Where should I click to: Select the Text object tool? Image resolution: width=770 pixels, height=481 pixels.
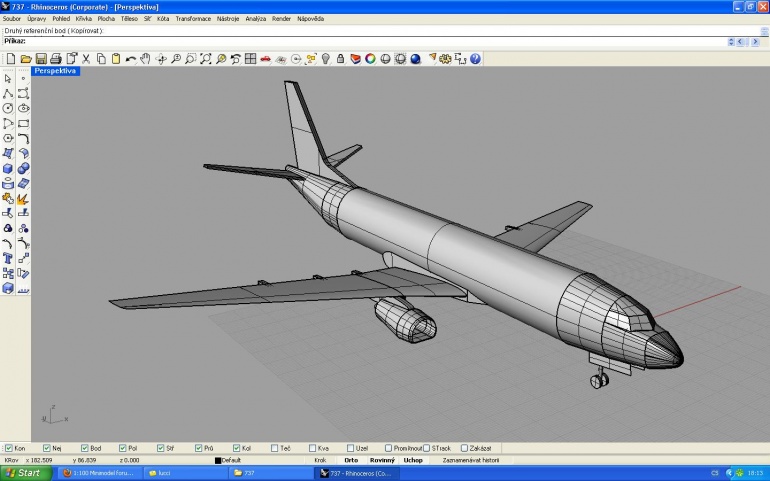coord(8,258)
